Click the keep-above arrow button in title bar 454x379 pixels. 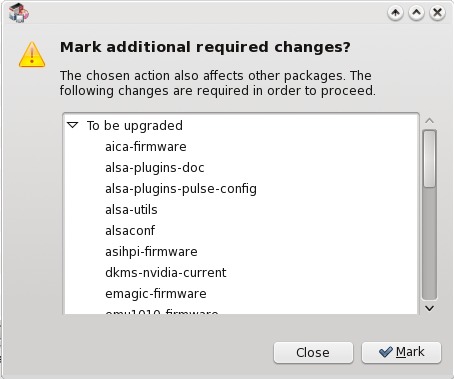click(395, 13)
